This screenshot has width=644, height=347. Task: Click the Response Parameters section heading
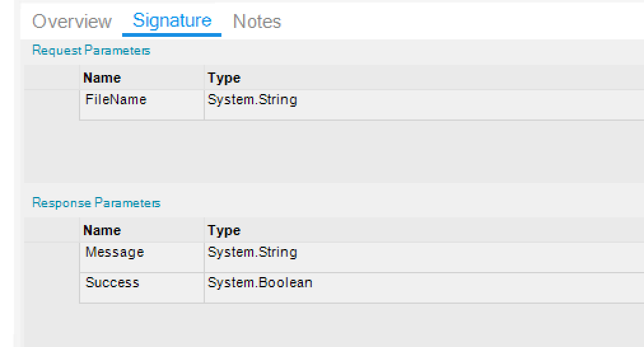tap(96, 203)
